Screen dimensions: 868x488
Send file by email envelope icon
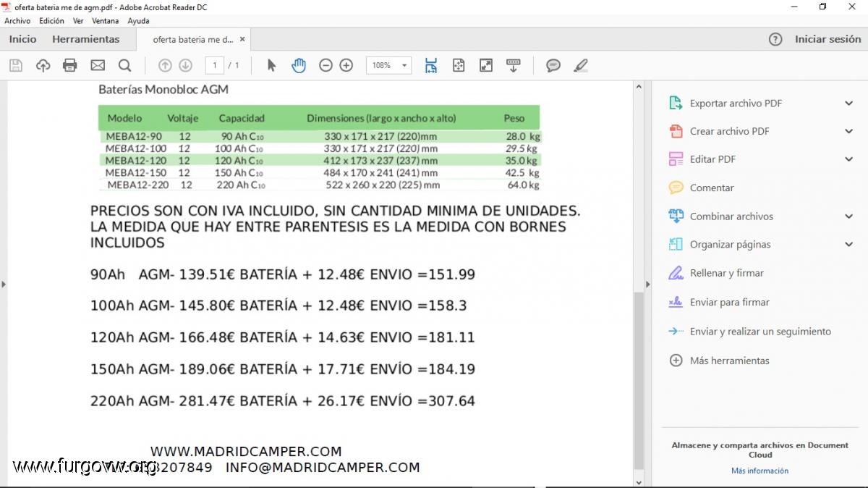point(98,66)
